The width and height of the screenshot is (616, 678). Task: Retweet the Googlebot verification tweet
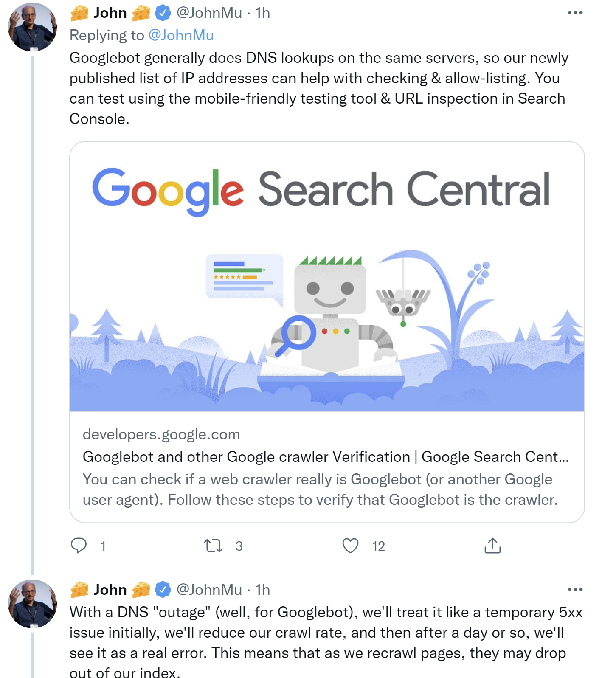(x=214, y=546)
